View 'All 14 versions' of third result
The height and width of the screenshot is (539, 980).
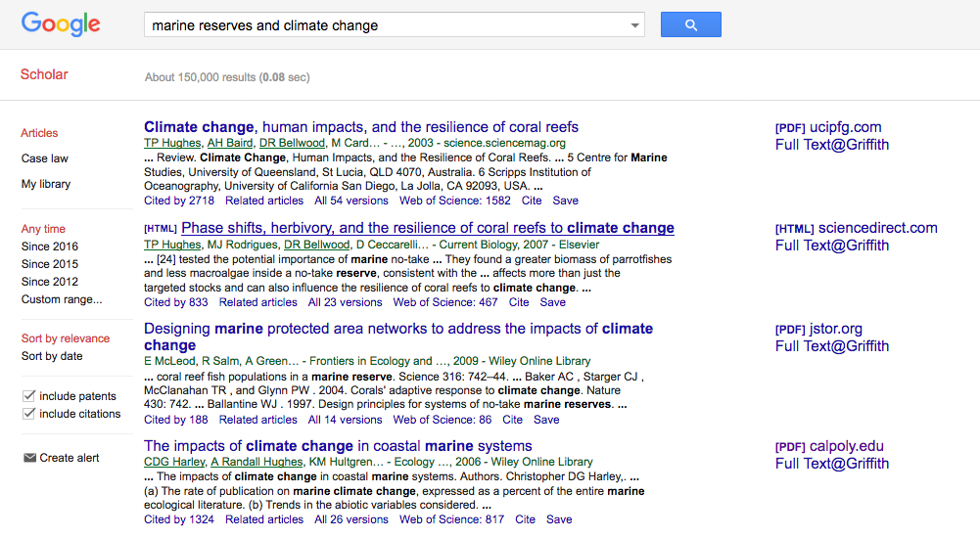point(345,420)
